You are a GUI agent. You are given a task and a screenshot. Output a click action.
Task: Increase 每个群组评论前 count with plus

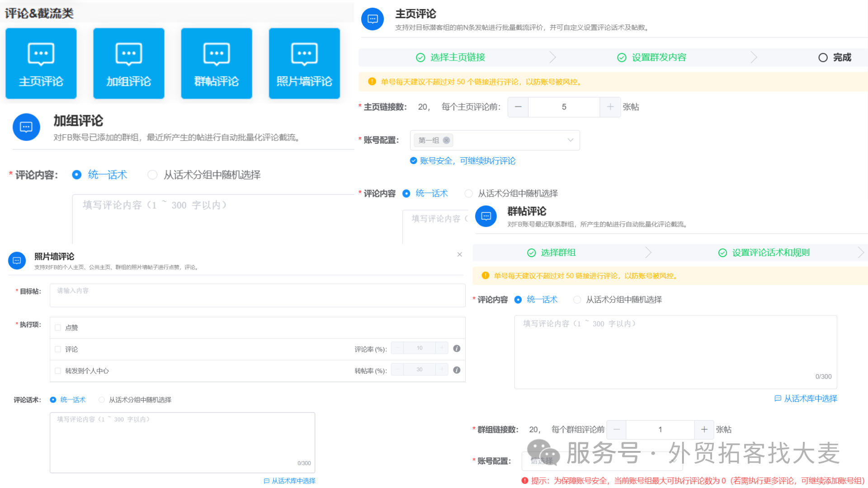point(704,429)
